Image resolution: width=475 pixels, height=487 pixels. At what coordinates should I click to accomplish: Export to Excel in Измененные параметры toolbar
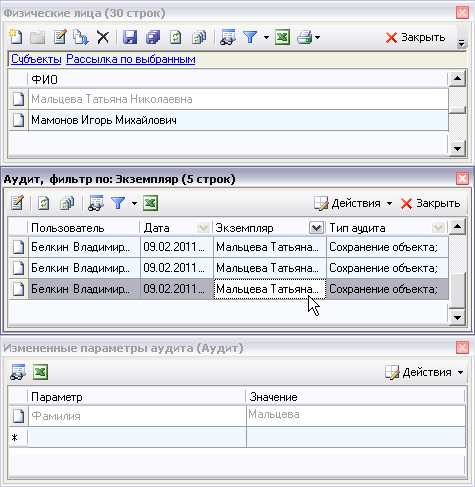40,372
